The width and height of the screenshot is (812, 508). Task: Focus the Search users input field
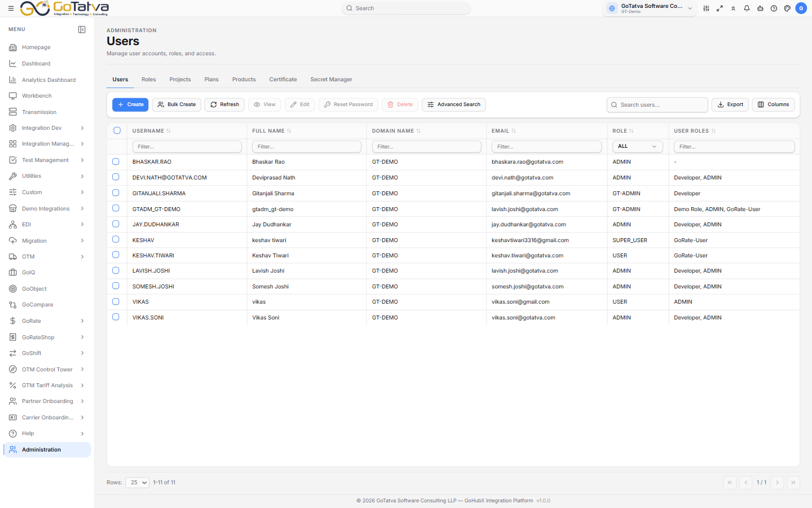(657, 105)
